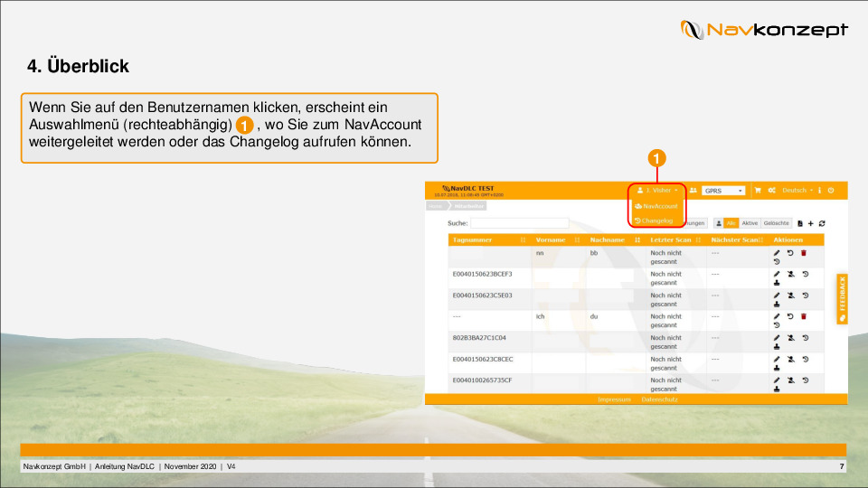
Task: Sort by the Nachname column
Action: point(615,240)
